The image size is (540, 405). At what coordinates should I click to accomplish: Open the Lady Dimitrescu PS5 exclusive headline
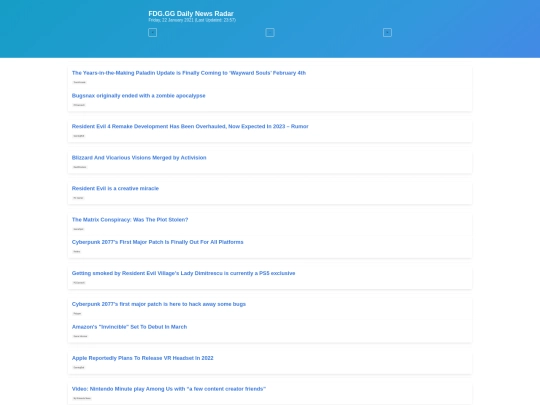click(184, 273)
